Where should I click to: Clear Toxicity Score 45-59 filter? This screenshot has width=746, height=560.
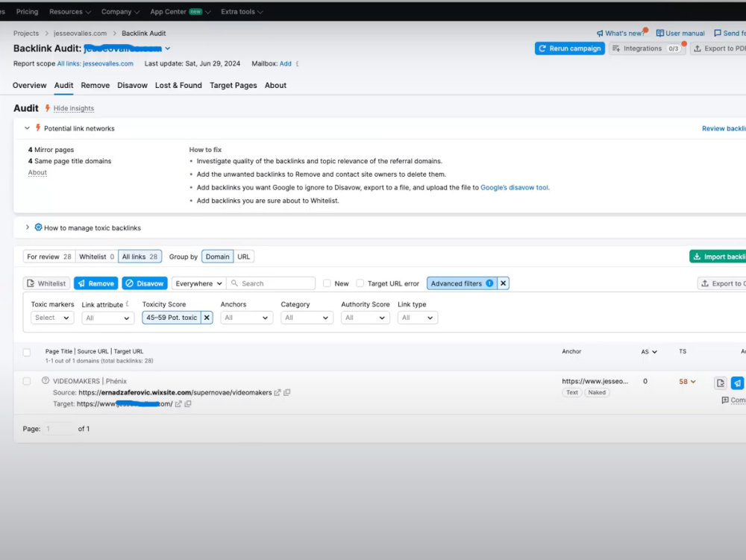click(207, 318)
